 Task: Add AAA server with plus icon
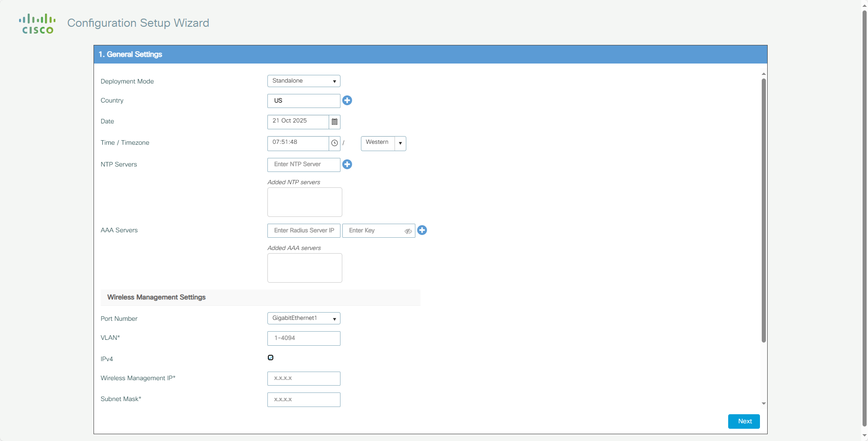[422, 230]
